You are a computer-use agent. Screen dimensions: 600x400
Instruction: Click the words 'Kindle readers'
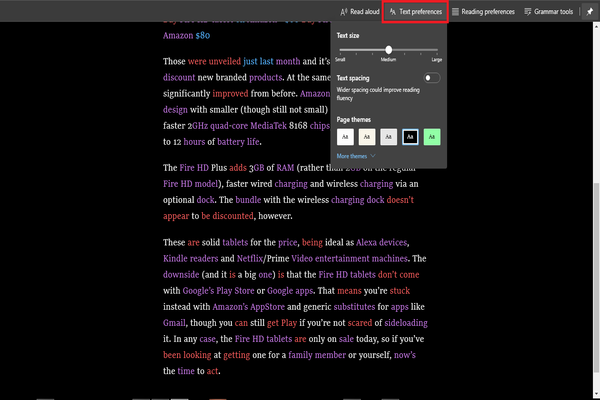pyautogui.click(x=191, y=259)
